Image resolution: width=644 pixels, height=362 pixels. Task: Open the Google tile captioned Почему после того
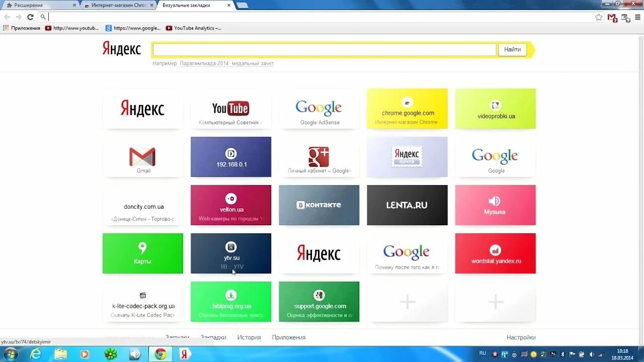pyautogui.click(x=407, y=253)
